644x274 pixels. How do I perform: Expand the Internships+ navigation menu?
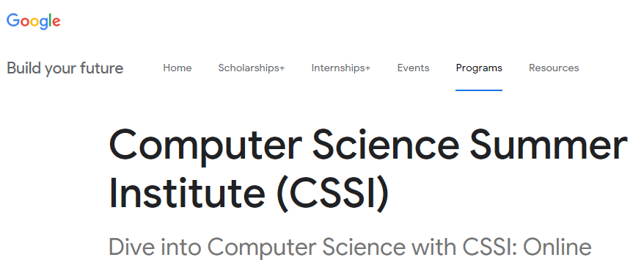click(x=341, y=68)
